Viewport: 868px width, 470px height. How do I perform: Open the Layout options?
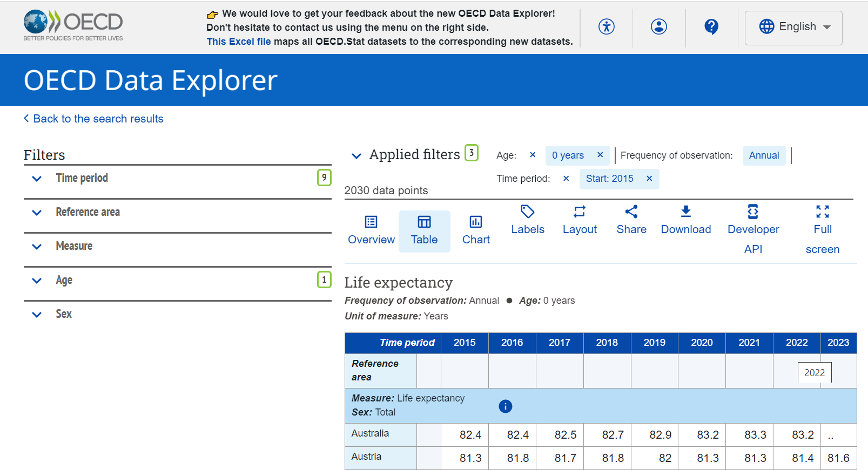point(580,220)
